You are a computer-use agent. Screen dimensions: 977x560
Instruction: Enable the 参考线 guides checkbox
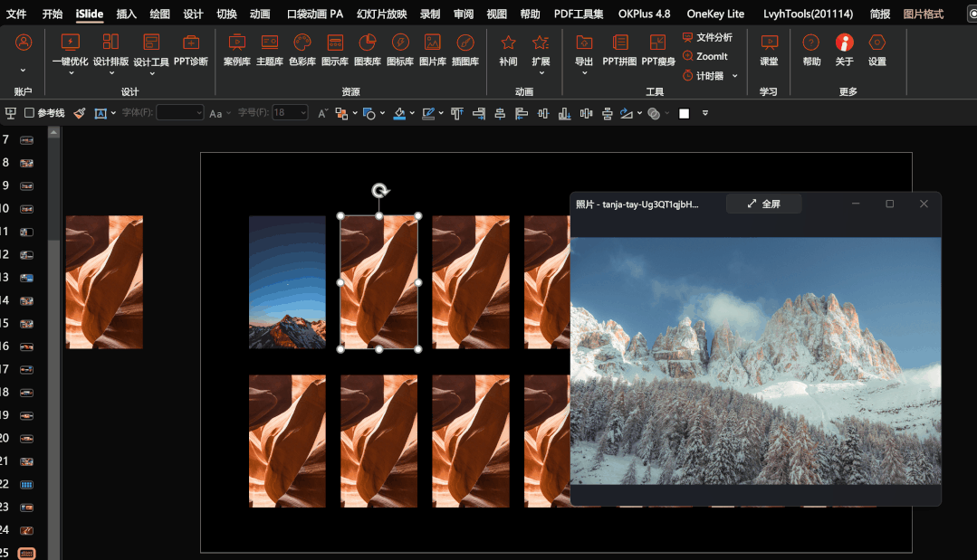point(30,113)
